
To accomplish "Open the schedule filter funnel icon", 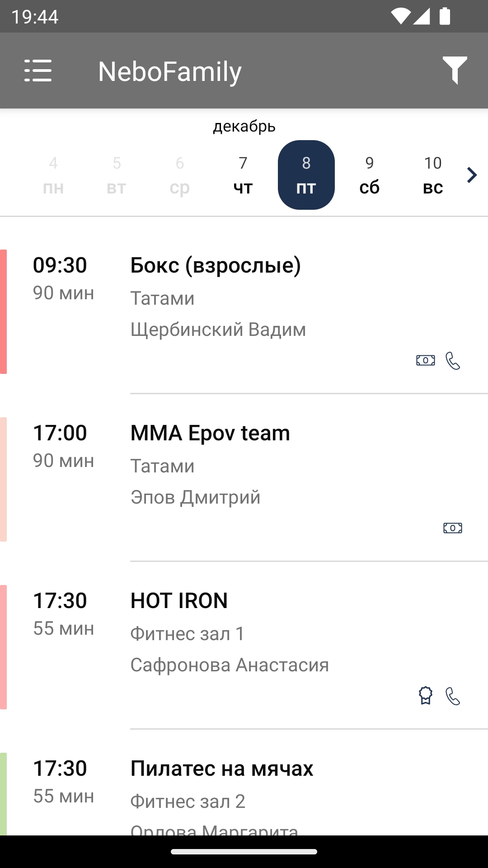I will point(455,71).
